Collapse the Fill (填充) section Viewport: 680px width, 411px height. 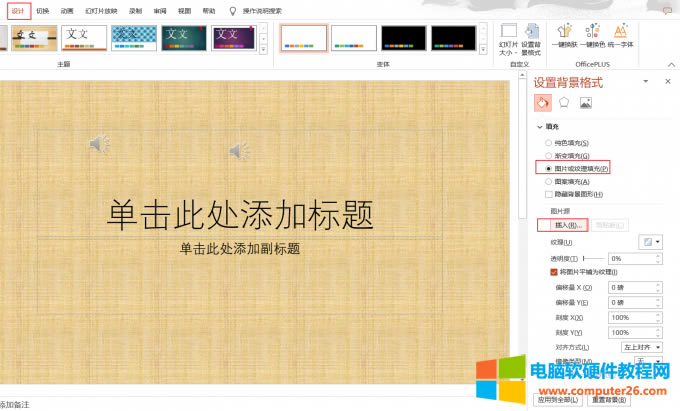[540, 127]
